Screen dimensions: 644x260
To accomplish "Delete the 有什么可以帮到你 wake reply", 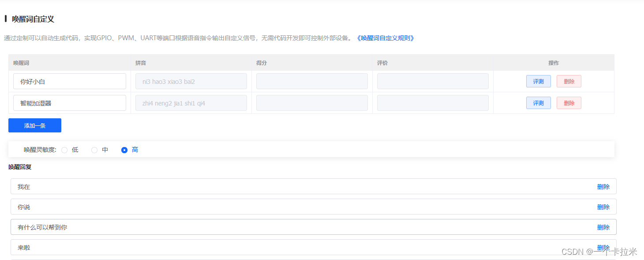I will coord(603,227).
